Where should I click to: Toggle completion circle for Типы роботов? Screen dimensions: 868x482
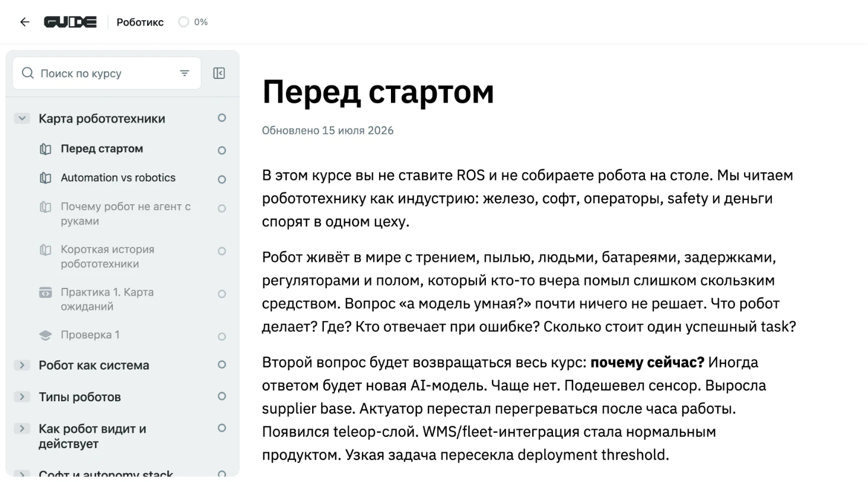(x=222, y=396)
